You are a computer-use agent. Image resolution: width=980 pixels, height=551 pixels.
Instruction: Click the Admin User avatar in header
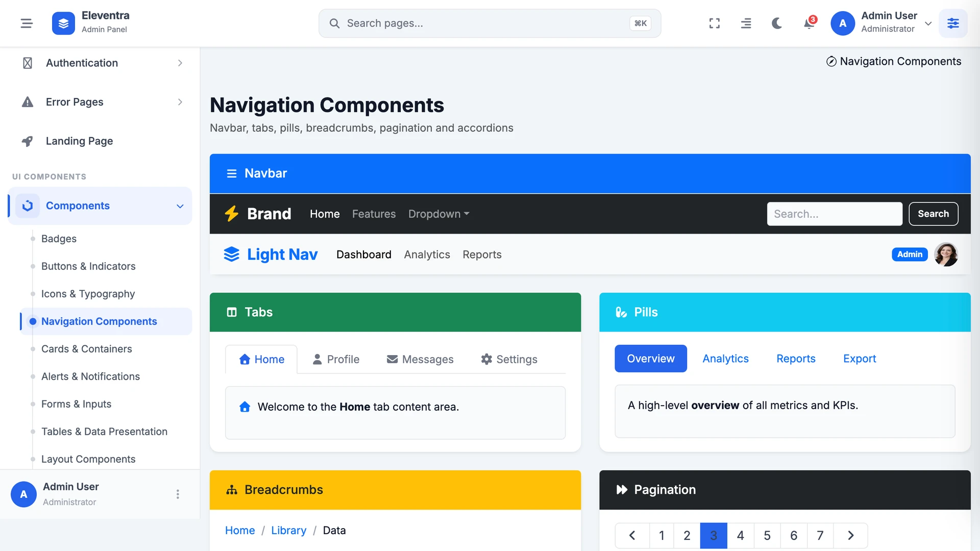pos(843,23)
